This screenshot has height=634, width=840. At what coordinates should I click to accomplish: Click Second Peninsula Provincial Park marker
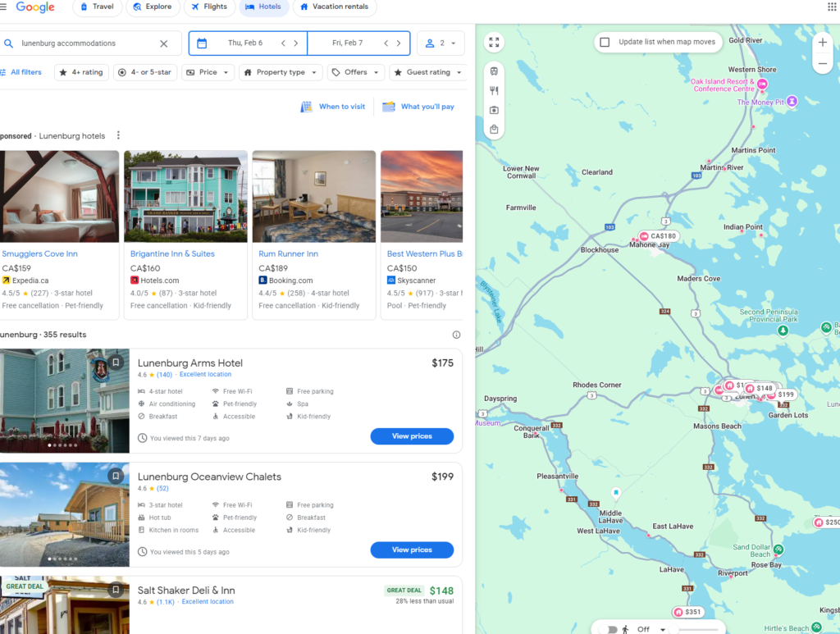[783, 331]
